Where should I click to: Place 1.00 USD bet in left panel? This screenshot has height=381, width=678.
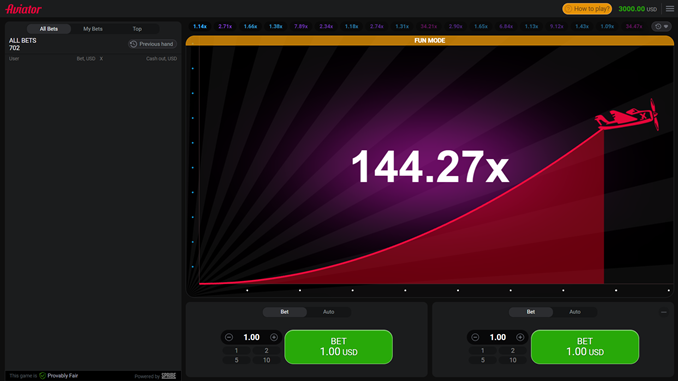pos(339,347)
